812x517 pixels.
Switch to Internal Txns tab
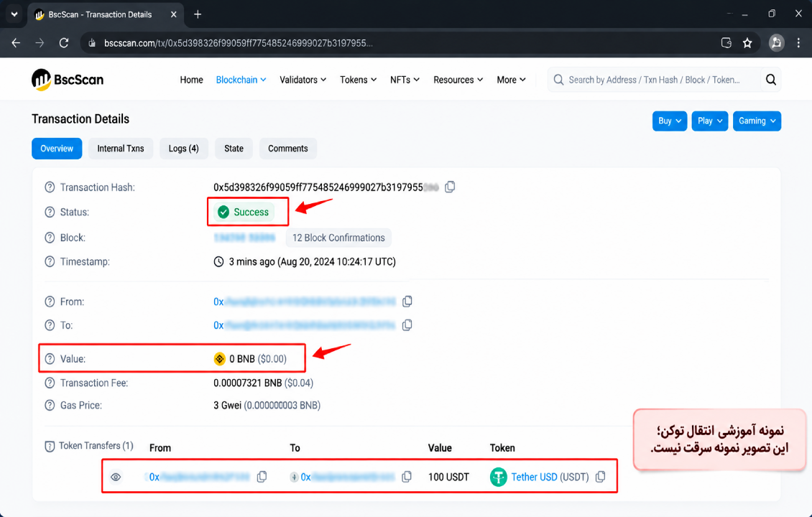[x=121, y=149]
